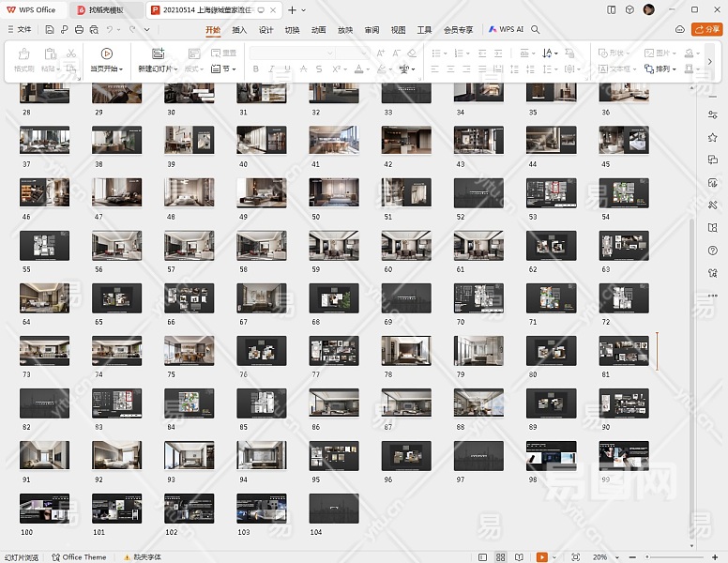Image resolution: width=728 pixels, height=563 pixels.
Task: Start slideshow from the orange status bar button
Action: (x=542, y=557)
